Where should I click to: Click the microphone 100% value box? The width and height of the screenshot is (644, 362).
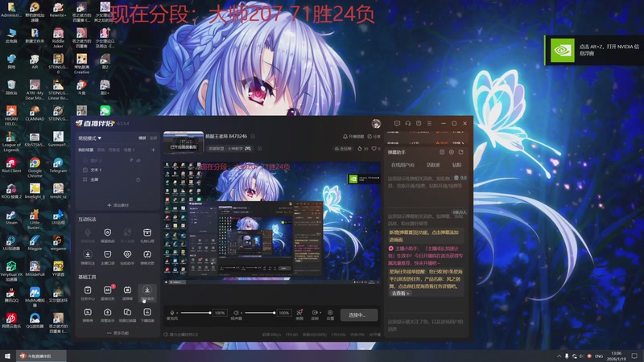[x=220, y=313]
